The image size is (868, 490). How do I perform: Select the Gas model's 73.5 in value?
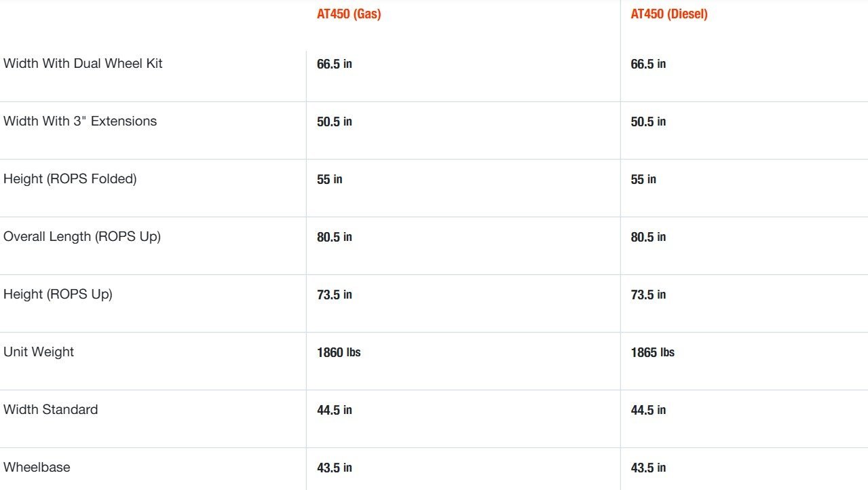(335, 295)
